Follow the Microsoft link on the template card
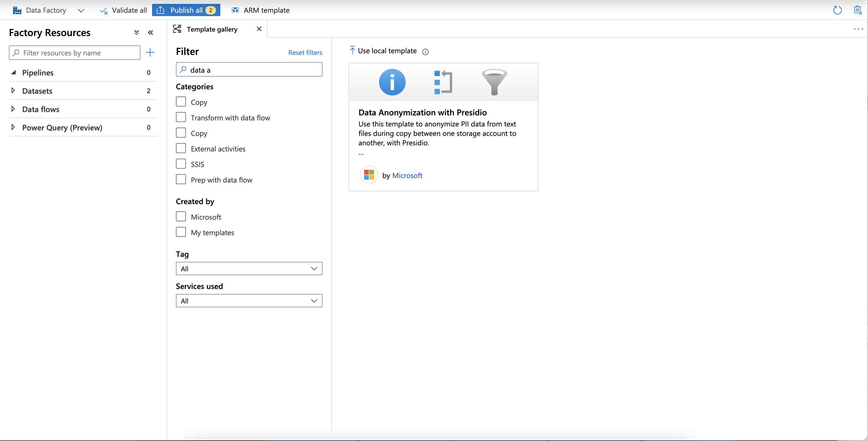868x441 pixels. tap(407, 176)
